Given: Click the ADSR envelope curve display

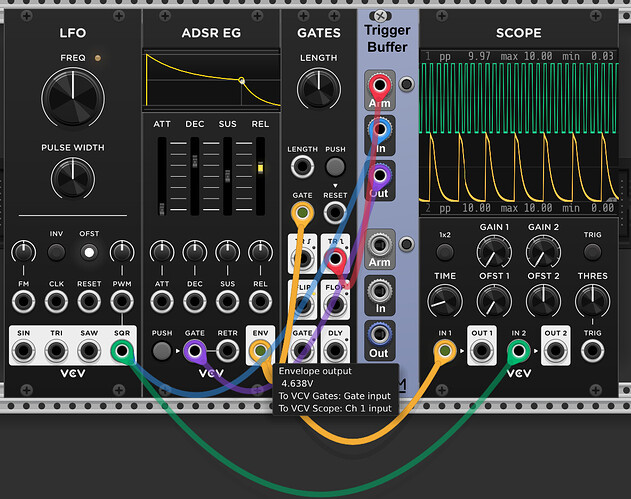Looking at the screenshot, I should pyautogui.click(x=212, y=79).
